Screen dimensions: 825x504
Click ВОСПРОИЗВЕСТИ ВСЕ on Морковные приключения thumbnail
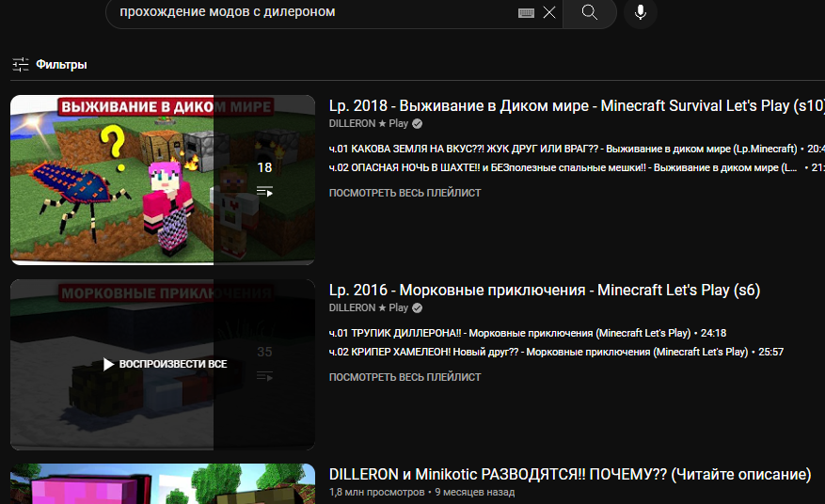pyautogui.click(x=165, y=364)
